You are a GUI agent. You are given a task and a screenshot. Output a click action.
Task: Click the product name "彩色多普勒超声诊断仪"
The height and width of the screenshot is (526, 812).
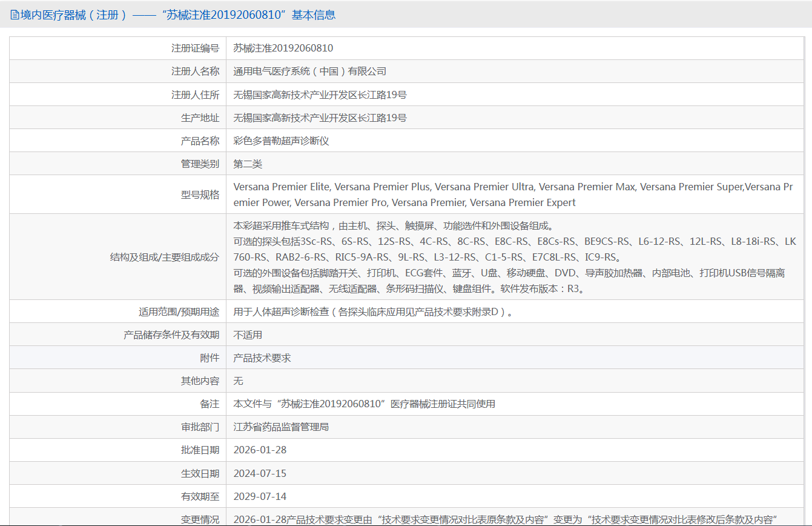[x=281, y=141]
